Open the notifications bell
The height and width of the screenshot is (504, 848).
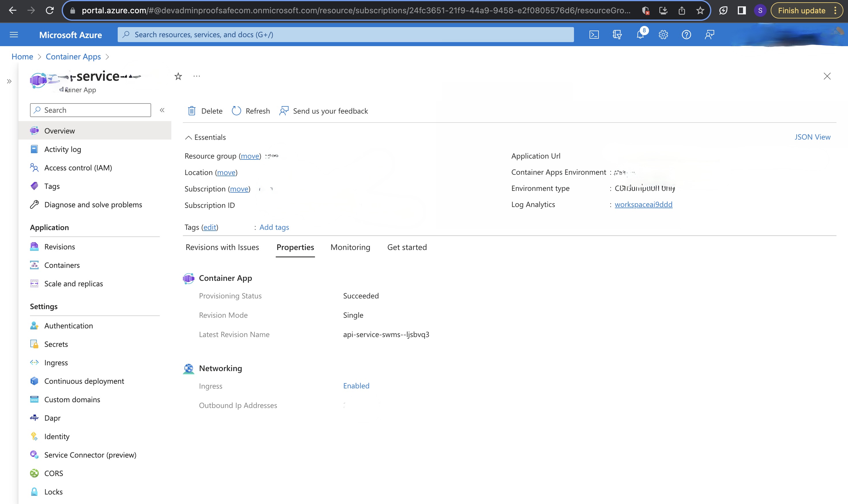(x=640, y=34)
